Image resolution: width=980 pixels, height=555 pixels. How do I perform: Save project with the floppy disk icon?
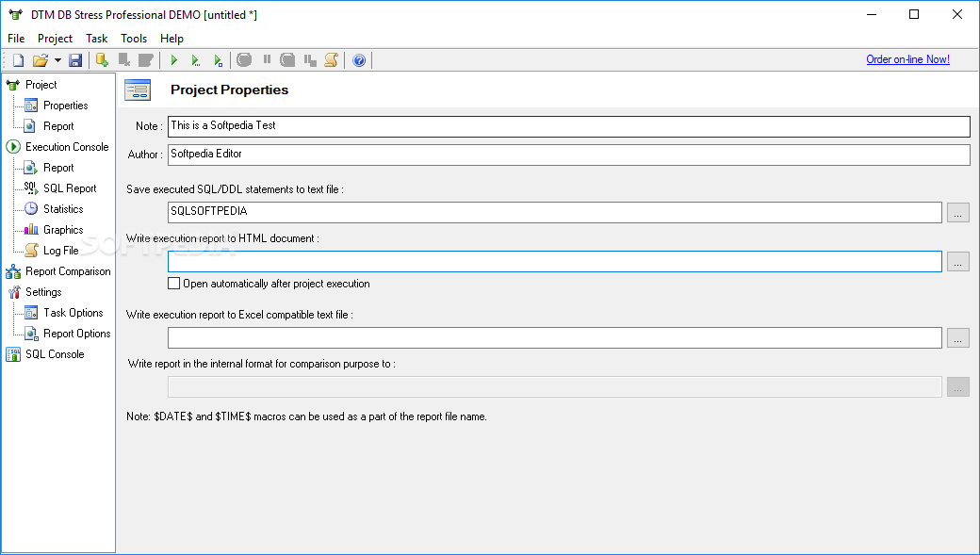[75, 60]
